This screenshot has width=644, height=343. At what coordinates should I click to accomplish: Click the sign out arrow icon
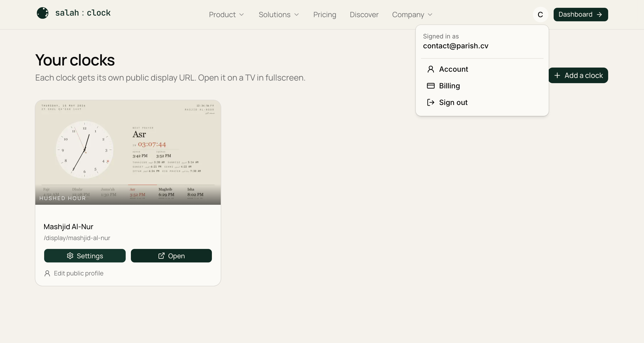point(431,102)
